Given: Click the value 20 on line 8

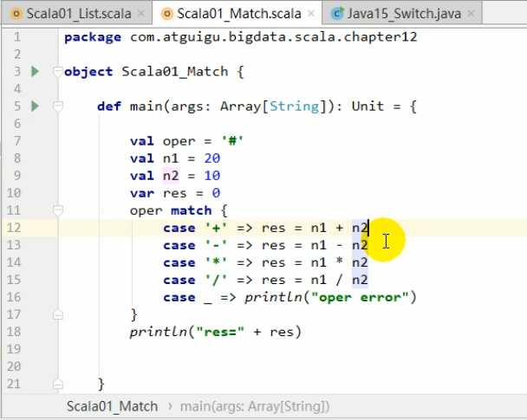Looking at the screenshot, I should point(212,158).
